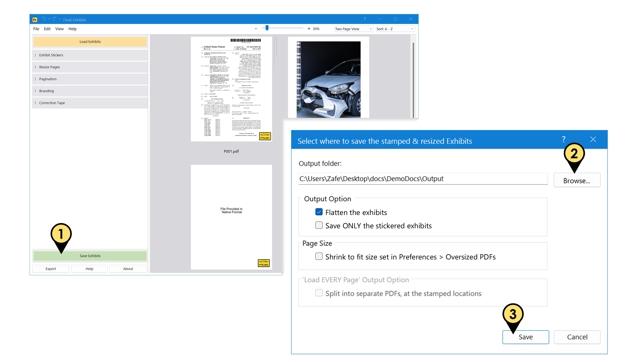
Task: Open the View menu
Action: pyautogui.click(x=59, y=29)
